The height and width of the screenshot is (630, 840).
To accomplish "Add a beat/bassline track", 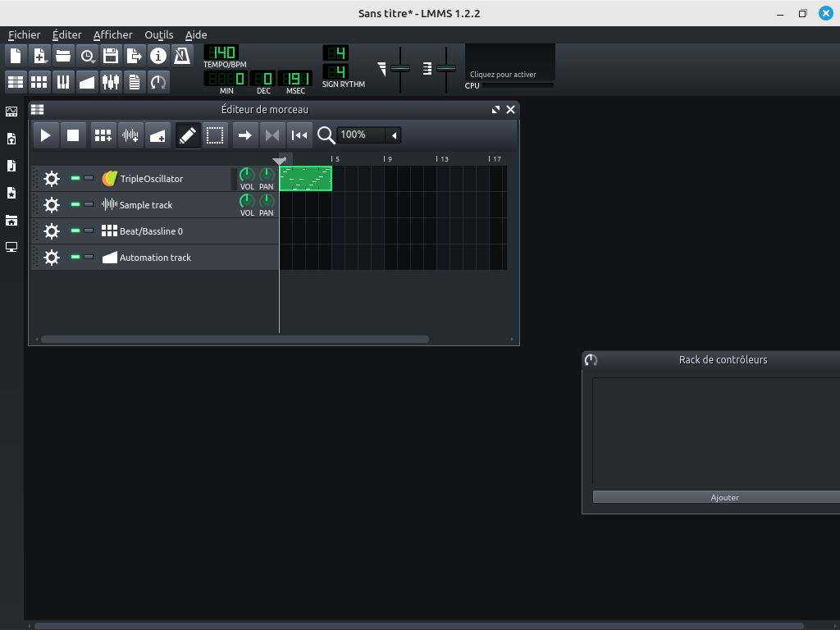I will tap(103, 135).
